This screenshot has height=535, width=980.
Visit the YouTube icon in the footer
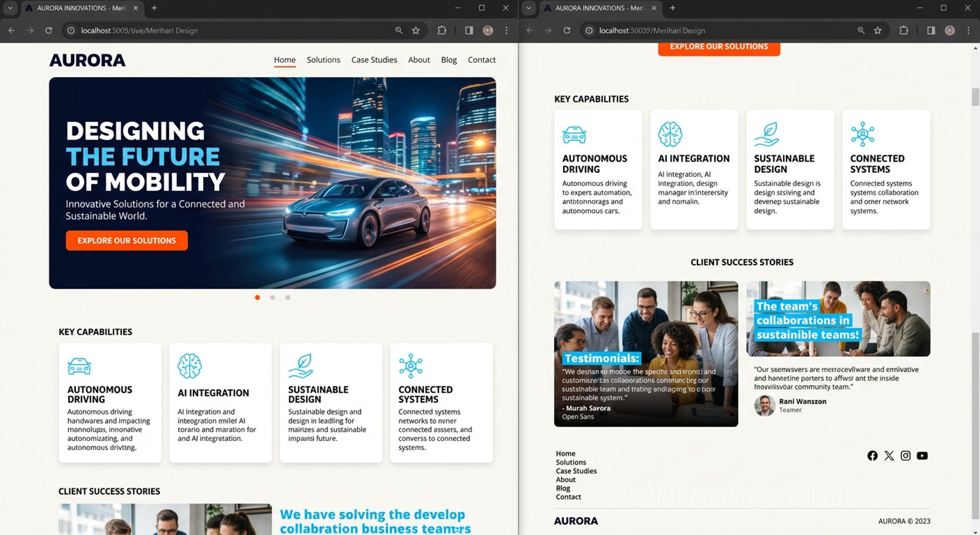(922, 455)
